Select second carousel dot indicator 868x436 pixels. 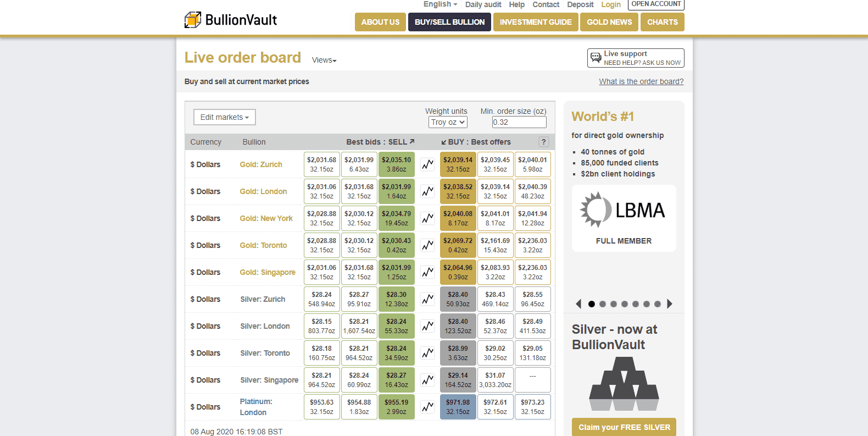point(603,304)
